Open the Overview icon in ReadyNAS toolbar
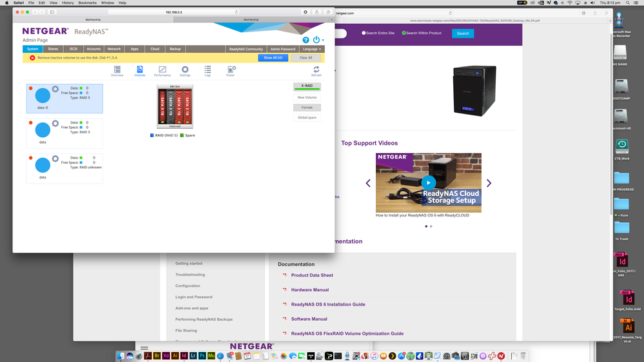Image resolution: width=644 pixels, height=362 pixels. coord(117,70)
